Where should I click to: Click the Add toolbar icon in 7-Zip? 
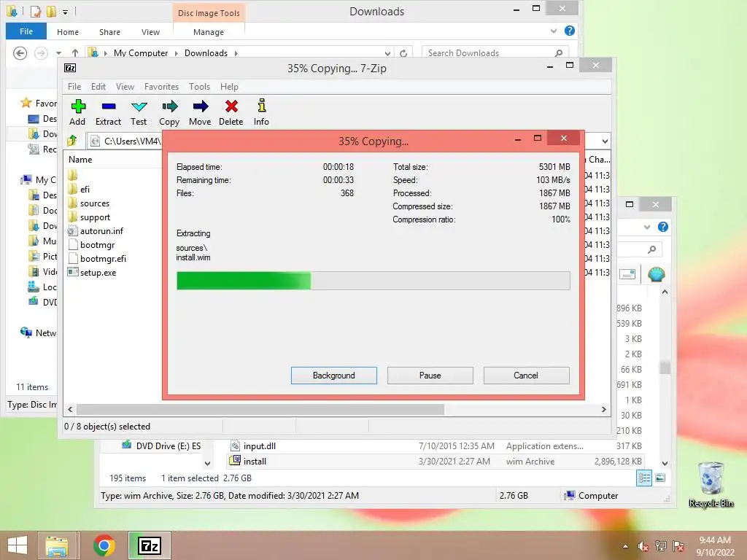pos(77,112)
